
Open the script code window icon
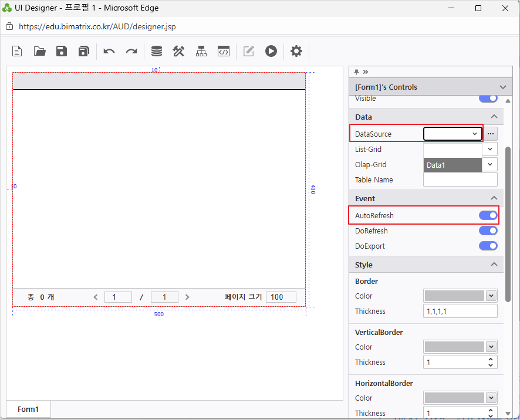click(223, 52)
